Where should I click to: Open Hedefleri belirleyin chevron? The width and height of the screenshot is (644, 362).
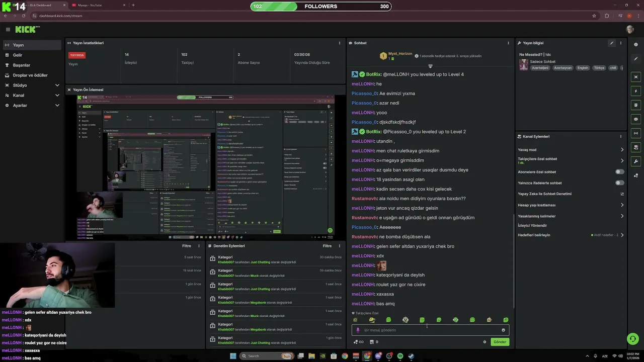coord(622,235)
